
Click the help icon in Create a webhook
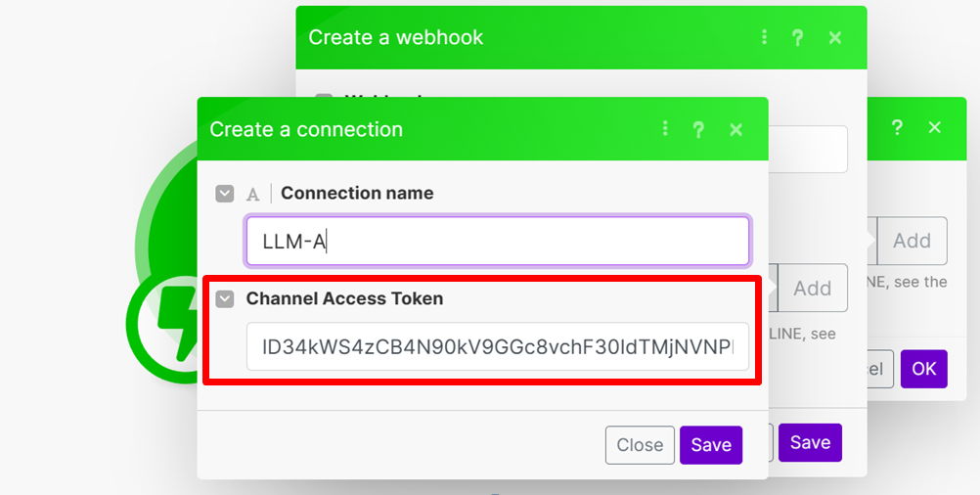tap(798, 37)
